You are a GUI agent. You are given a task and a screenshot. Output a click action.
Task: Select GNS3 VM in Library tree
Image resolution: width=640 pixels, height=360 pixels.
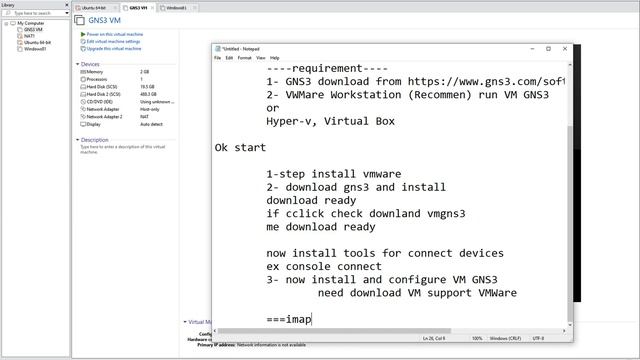click(x=33, y=29)
